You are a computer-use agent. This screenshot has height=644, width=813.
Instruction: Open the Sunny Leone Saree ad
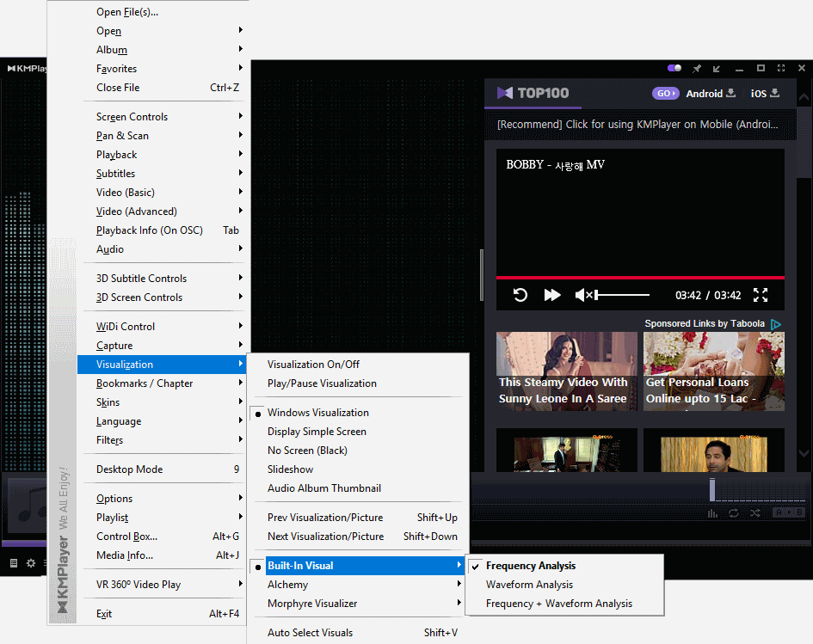point(567,371)
